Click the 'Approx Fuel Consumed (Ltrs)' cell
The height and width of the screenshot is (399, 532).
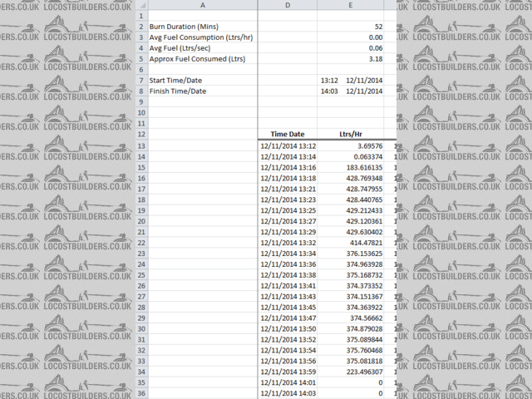click(203, 59)
